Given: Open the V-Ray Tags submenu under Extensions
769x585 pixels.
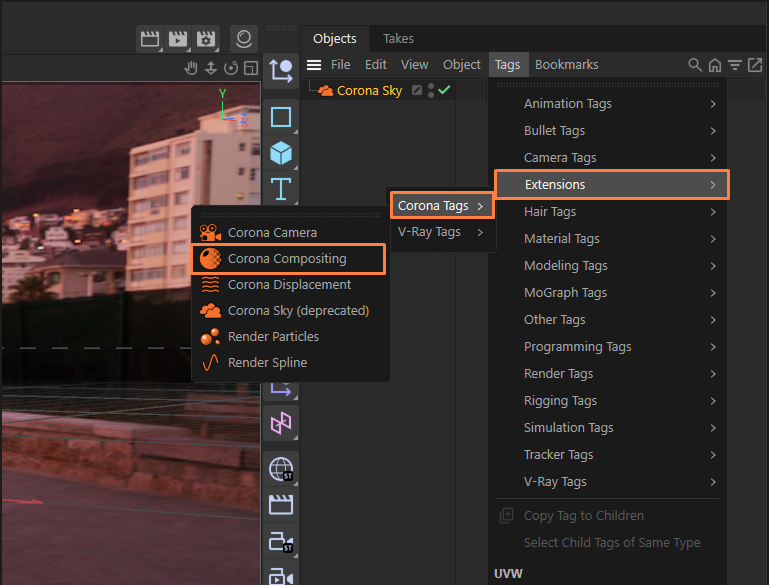Looking at the screenshot, I should pos(441,232).
